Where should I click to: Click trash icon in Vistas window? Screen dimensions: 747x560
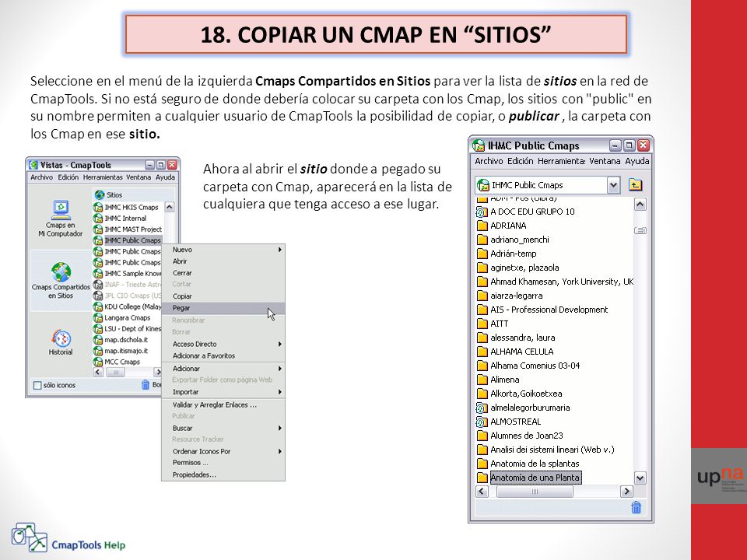tap(146, 385)
